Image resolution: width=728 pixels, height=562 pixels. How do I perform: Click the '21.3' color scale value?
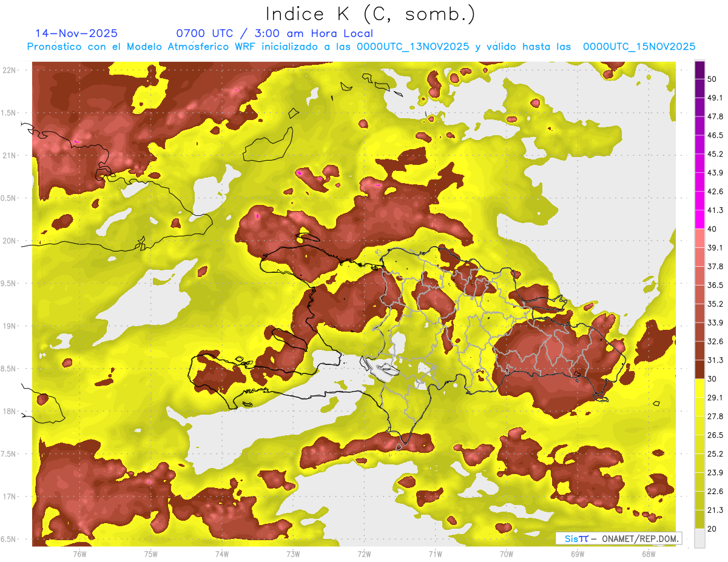coord(715,510)
